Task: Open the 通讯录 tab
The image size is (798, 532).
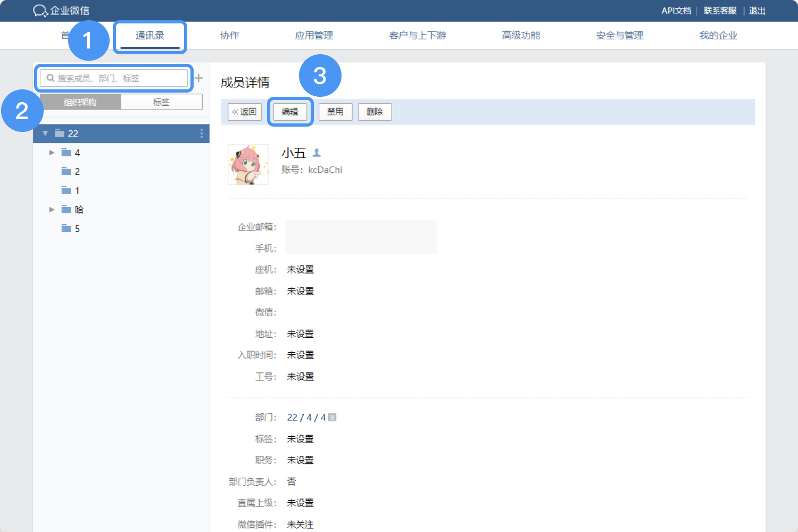Action: 150,36
